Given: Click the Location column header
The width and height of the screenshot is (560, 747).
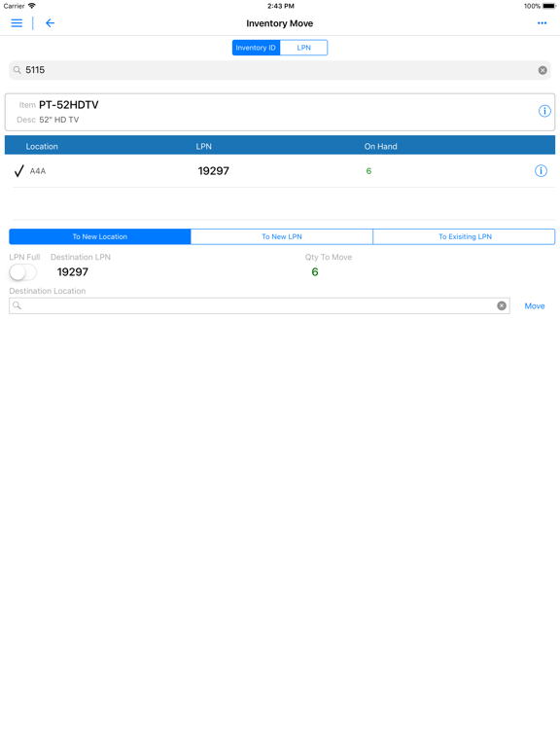Looking at the screenshot, I should [x=42, y=146].
